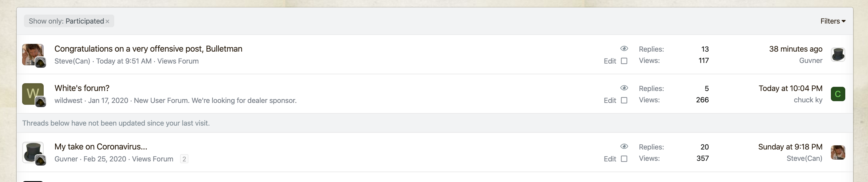Click the watch eye icon on the Coronavirus thread
The height and width of the screenshot is (182, 868).
[x=624, y=146]
